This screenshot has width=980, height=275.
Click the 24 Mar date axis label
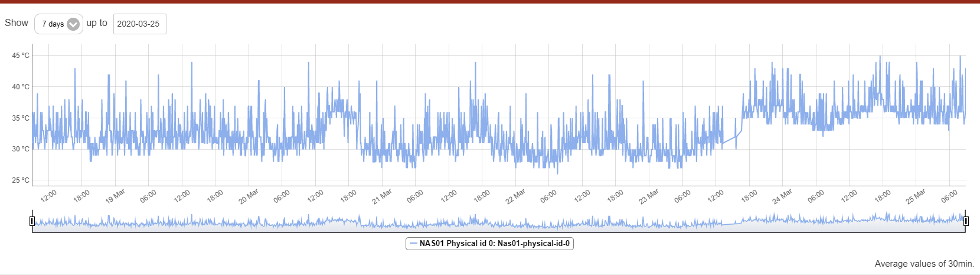783,196
